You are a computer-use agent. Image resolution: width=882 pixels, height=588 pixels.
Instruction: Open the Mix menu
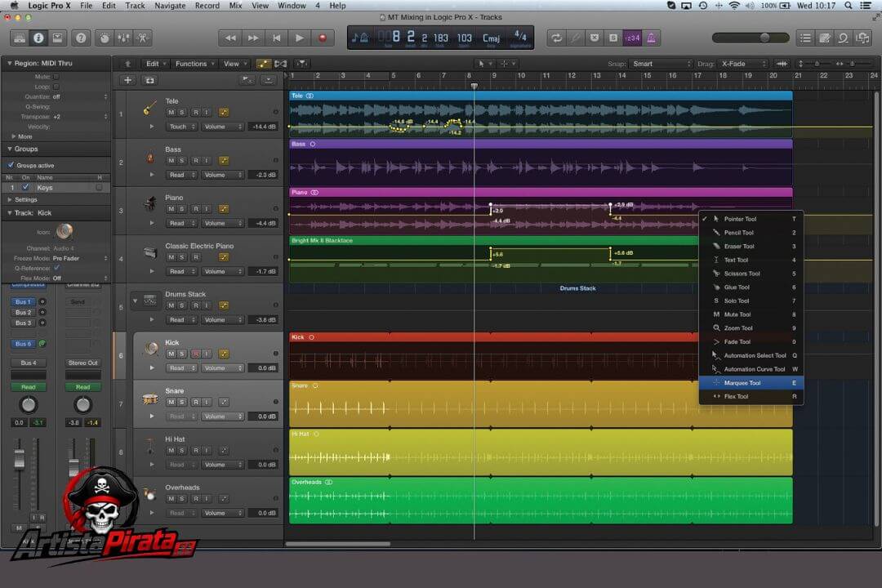coord(236,6)
